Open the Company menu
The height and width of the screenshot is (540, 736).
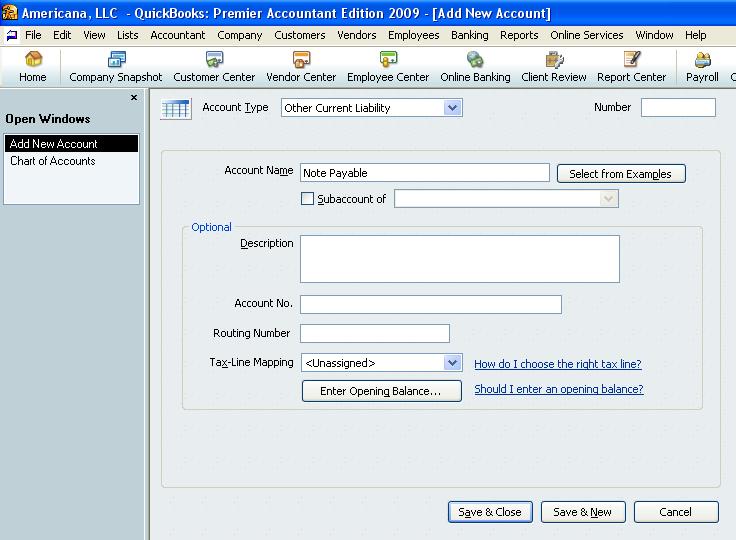(x=239, y=35)
